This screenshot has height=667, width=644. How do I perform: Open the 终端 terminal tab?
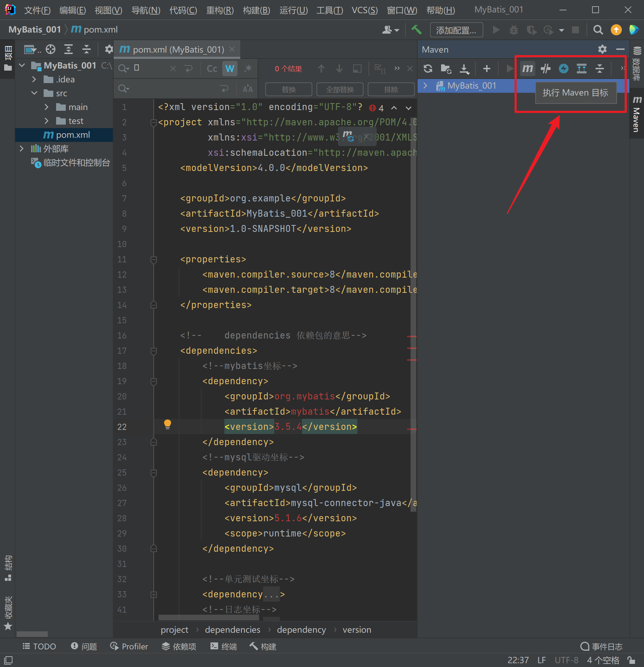(x=224, y=647)
